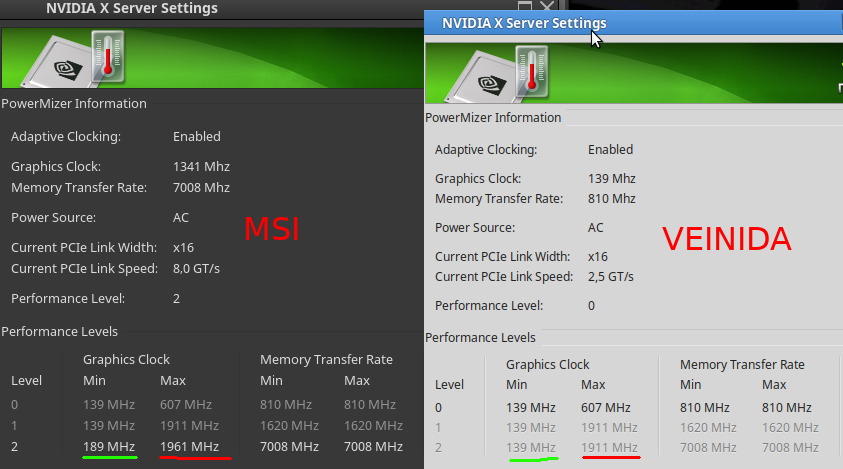
Task: Click the thermometer icon in VEINIDA window banner
Action: coord(532,72)
